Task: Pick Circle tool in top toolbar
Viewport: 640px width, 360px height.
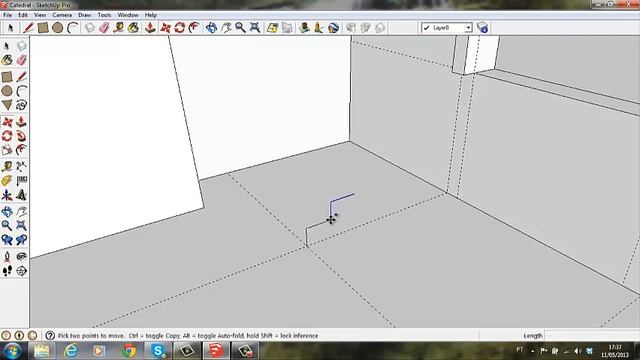Action: (x=58, y=28)
